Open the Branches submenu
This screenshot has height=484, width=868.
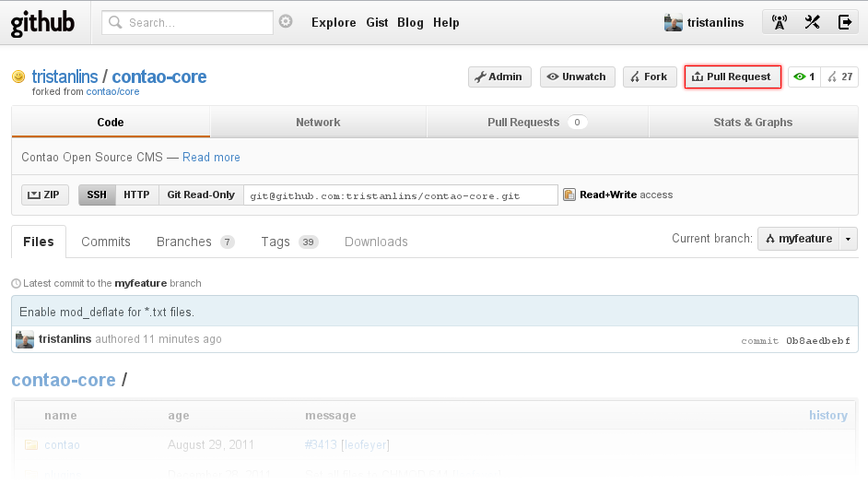pos(194,242)
